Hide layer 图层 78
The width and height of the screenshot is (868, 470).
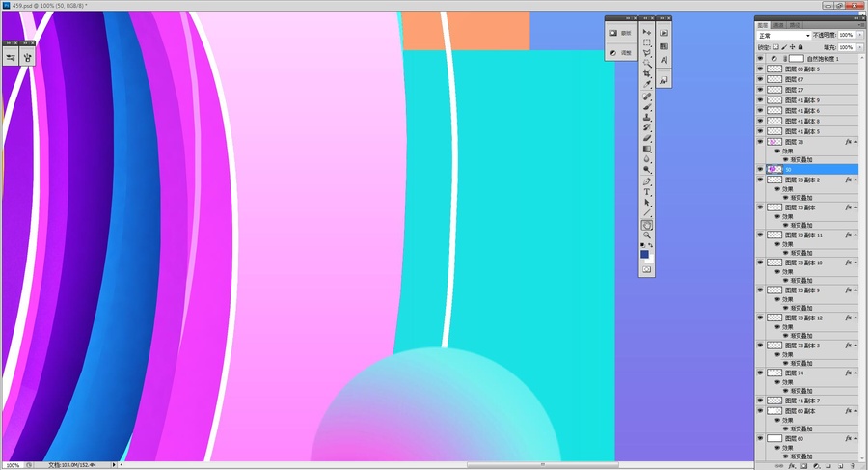point(760,142)
